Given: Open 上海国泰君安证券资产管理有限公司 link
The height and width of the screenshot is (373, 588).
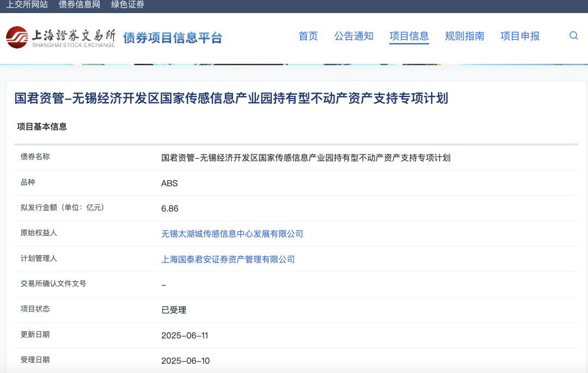Looking at the screenshot, I should tap(228, 259).
